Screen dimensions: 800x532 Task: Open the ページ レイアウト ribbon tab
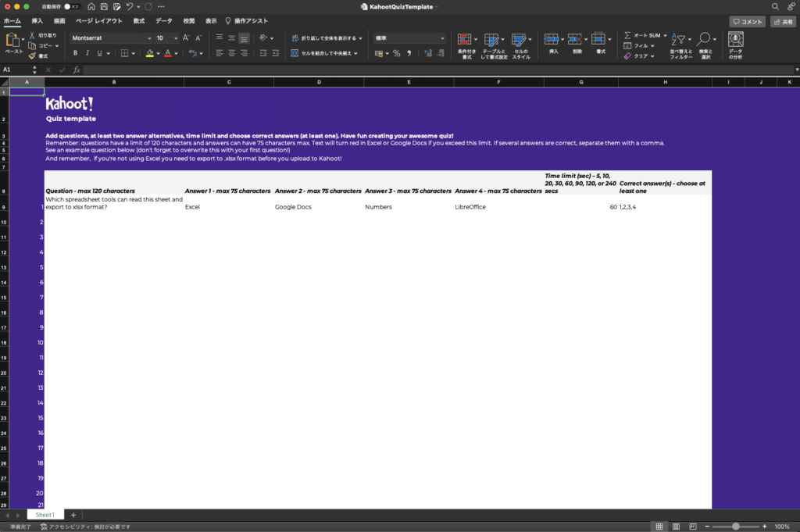point(99,21)
